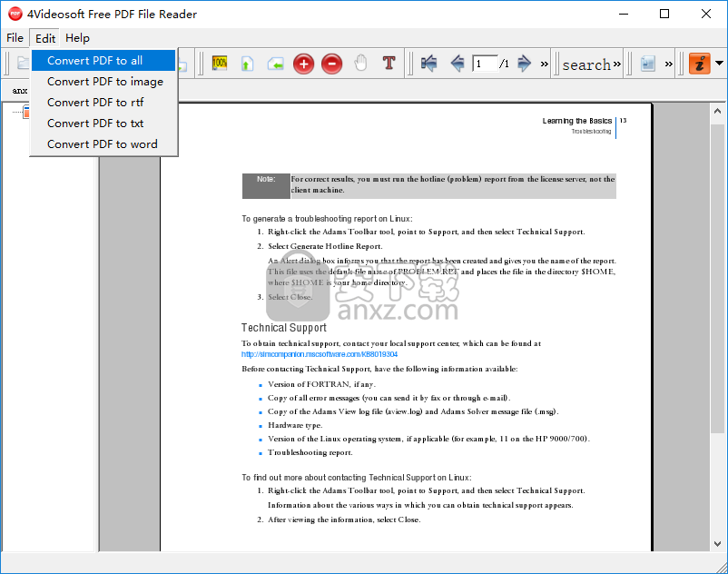Choose Convert PDF to all
Viewport: 728px width, 574px height.
coord(103,60)
